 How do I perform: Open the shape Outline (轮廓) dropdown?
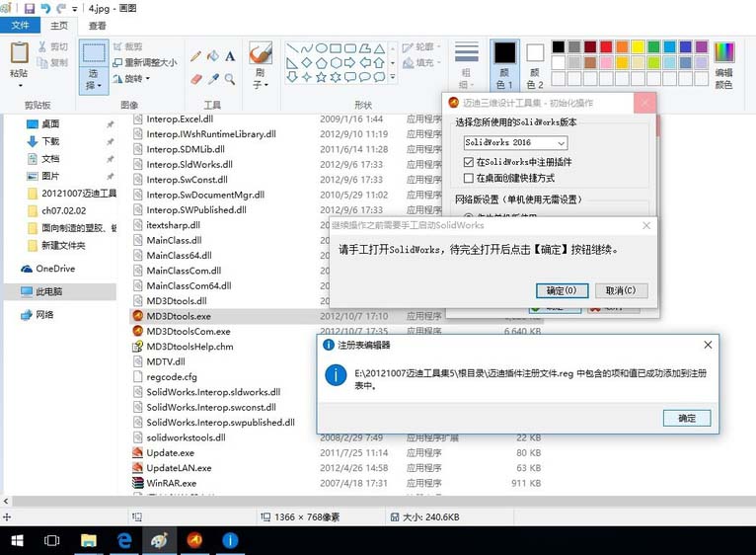click(x=421, y=46)
